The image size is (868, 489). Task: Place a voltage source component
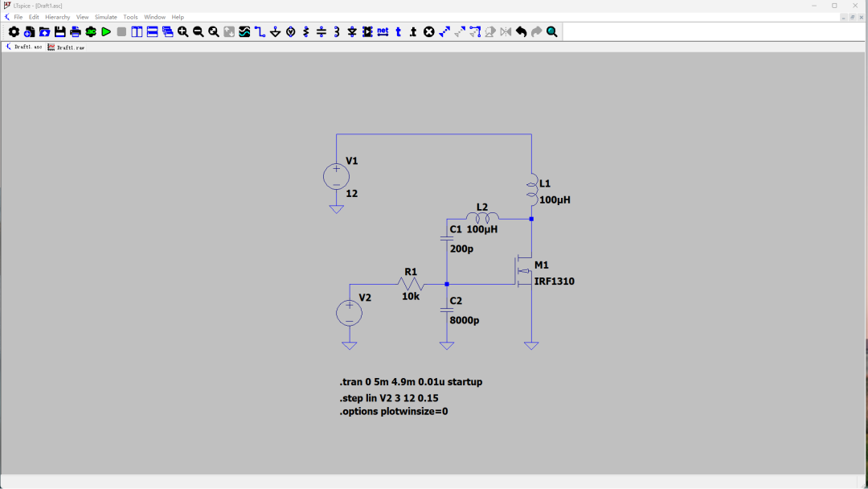291,32
